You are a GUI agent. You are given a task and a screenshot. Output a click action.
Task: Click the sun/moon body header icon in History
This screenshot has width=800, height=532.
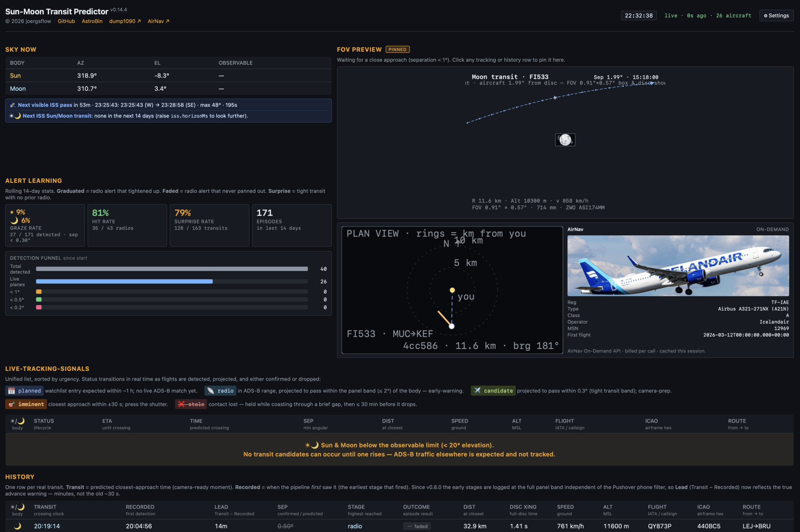[x=17, y=507]
